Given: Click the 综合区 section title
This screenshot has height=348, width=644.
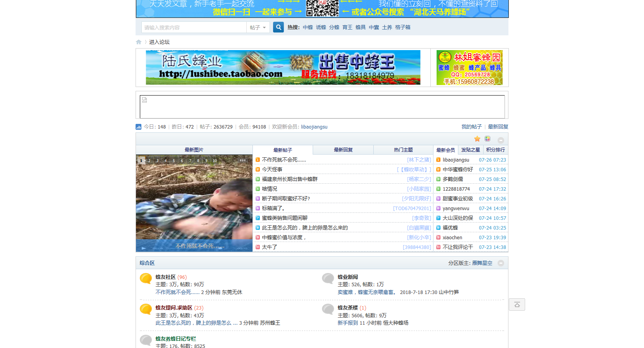Looking at the screenshot, I should [x=147, y=263].
